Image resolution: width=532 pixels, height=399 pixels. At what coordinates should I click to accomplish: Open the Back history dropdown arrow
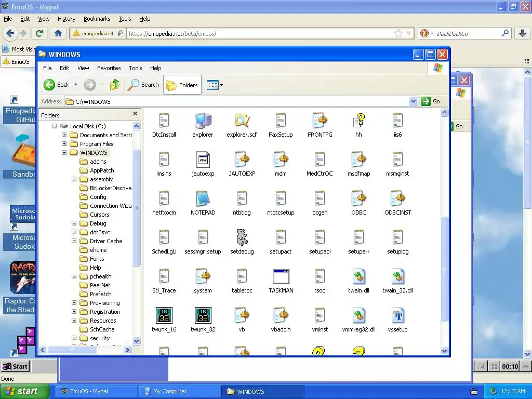click(x=75, y=85)
